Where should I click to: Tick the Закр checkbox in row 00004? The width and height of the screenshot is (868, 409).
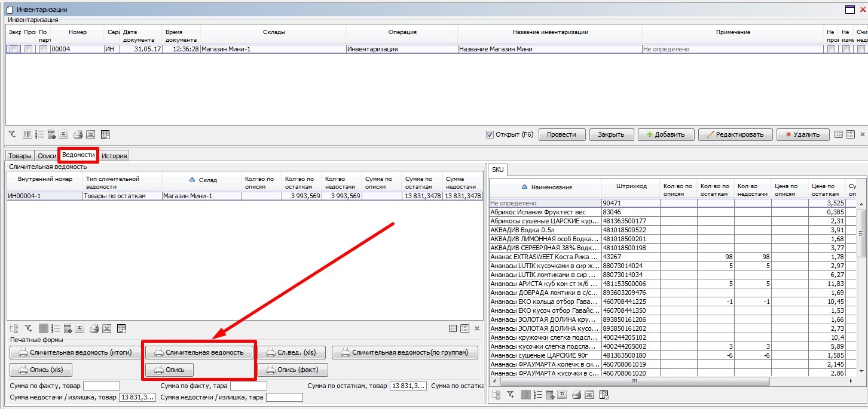pyautogui.click(x=13, y=50)
